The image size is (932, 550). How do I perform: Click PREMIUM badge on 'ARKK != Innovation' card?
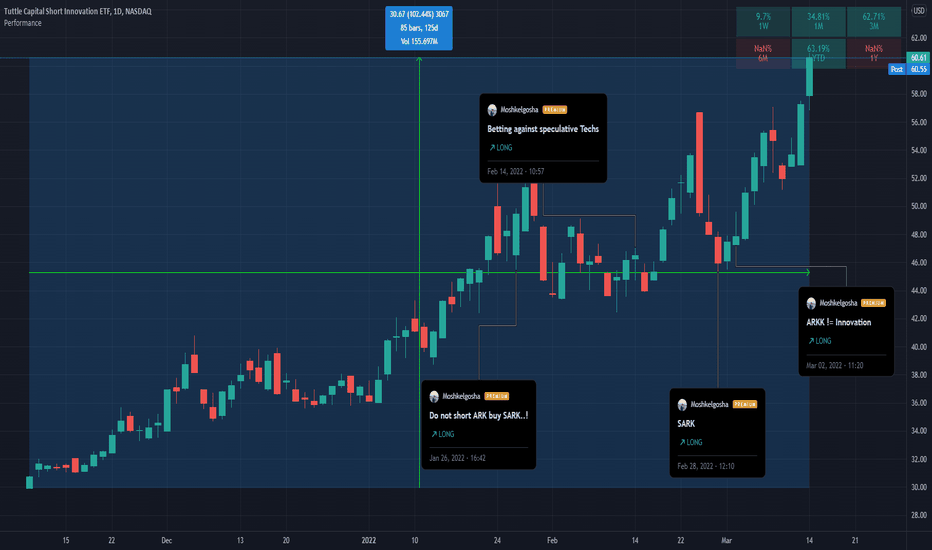pos(874,303)
